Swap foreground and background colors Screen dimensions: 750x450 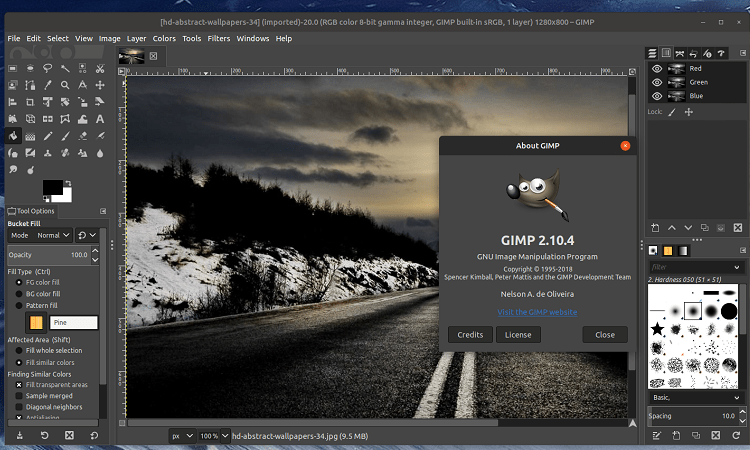68,183
